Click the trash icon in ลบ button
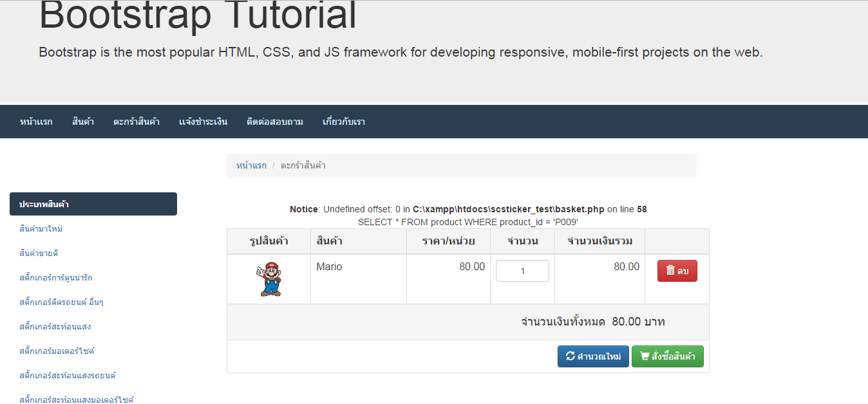This screenshot has width=868, height=404. pos(670,271)
